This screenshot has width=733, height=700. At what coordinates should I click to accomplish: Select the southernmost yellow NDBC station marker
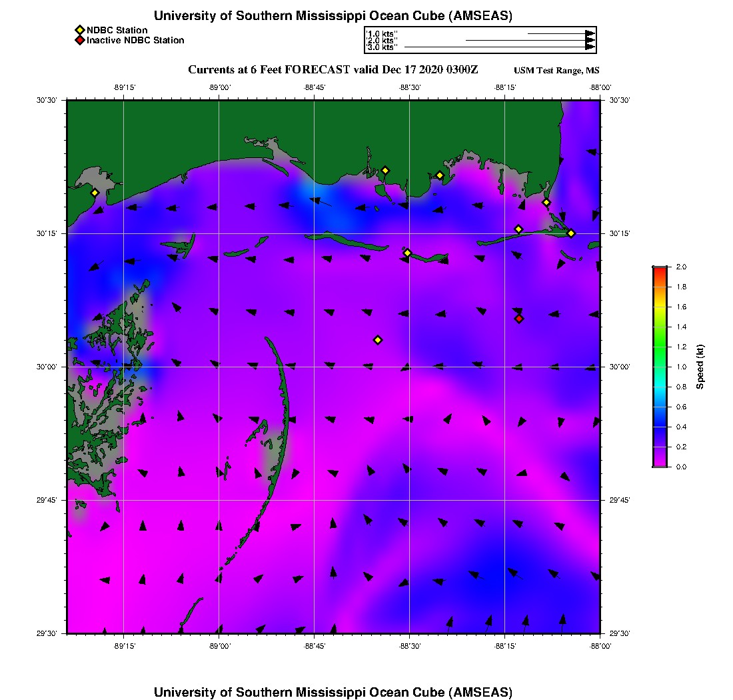pyautogui.click(x=378, y=340)
